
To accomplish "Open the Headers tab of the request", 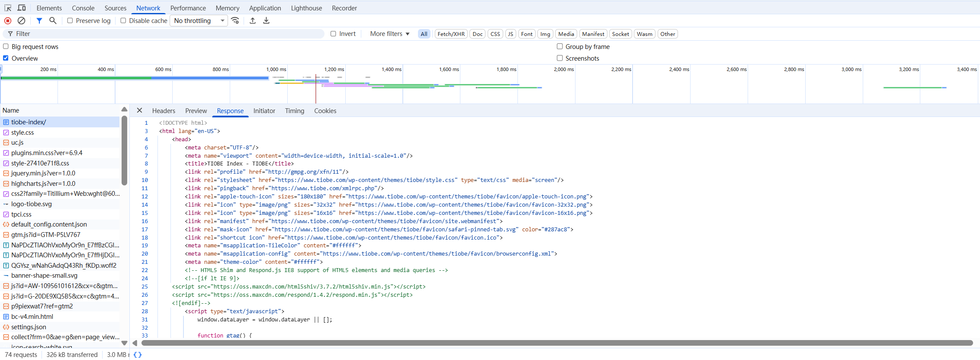I will coord(164,110).
